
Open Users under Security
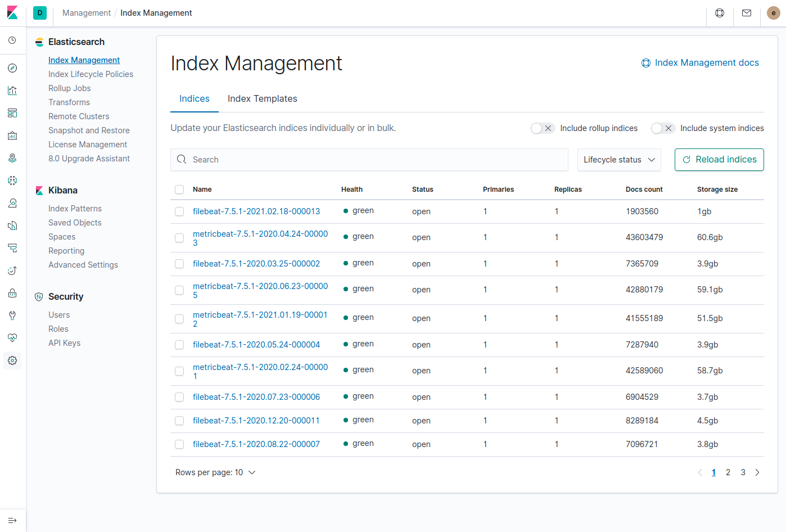point(59,315)
